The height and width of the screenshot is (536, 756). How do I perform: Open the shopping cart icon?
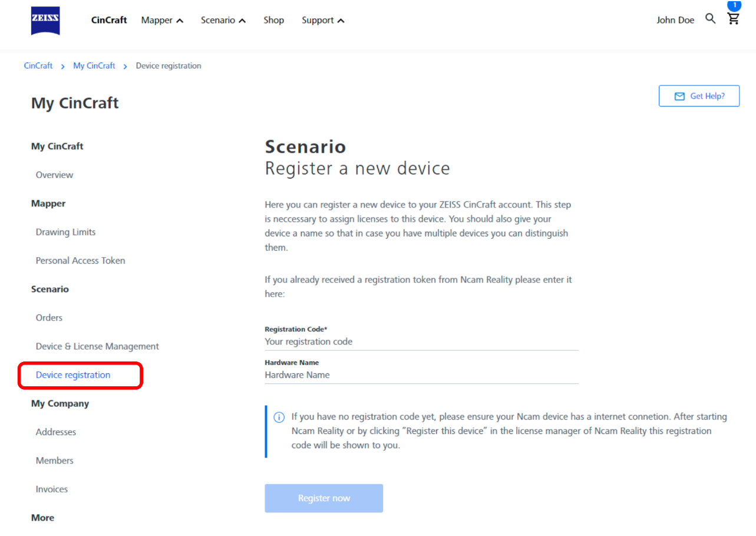click(733, 19)
